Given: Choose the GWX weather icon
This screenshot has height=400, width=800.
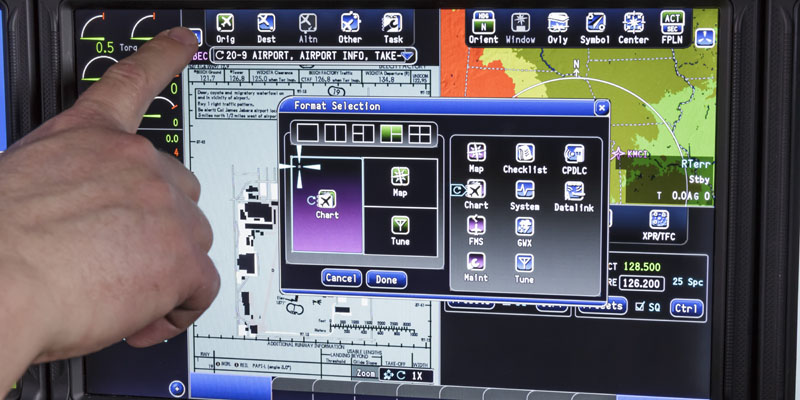Looking at the screenshot, I should (x=524, y=227).
